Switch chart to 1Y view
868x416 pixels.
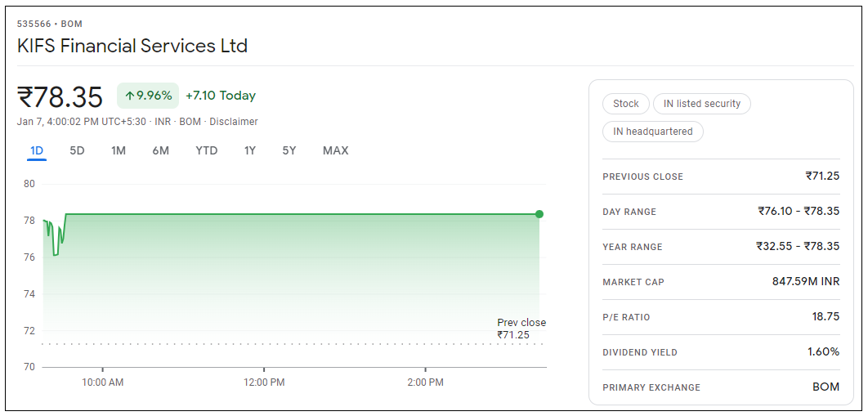250,150
